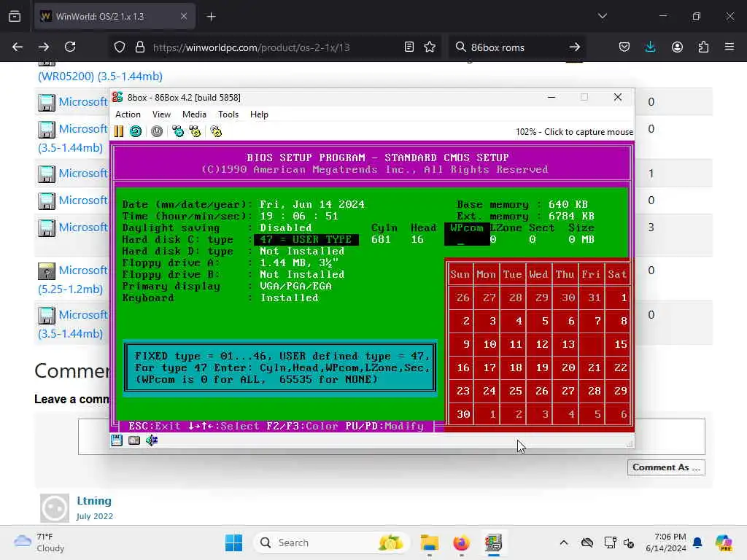
Task: Click the ACPI power shutdown icon
Action: click(157, 131)
